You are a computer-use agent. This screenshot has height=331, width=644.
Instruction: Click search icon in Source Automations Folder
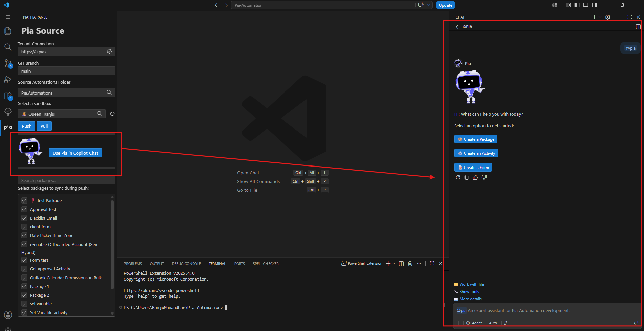click(x=109, y=93)
